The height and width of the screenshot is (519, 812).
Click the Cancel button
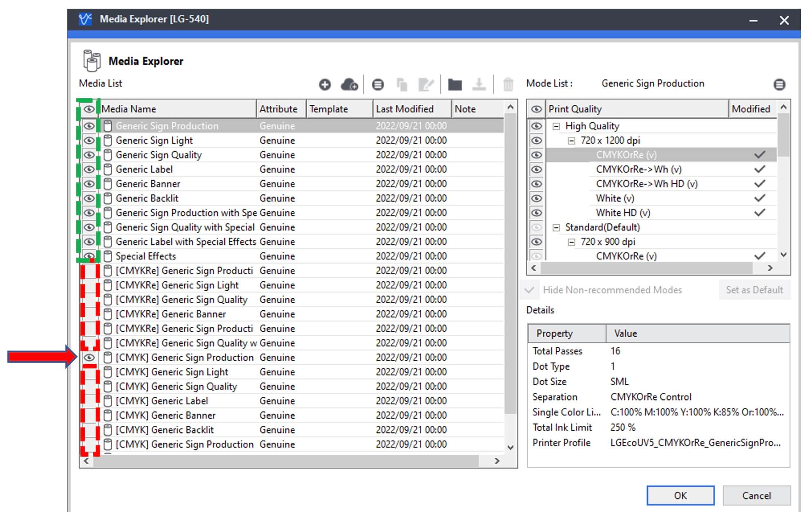756,495
